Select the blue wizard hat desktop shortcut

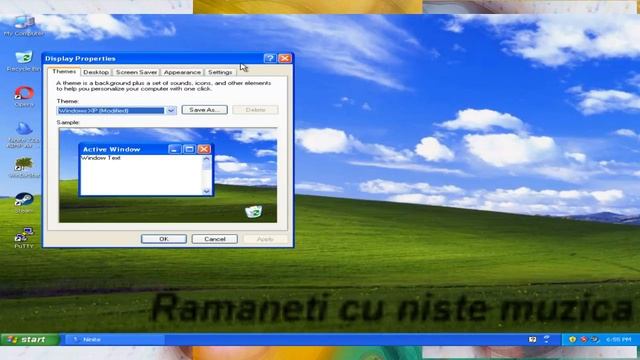click(x=24, y=135)
